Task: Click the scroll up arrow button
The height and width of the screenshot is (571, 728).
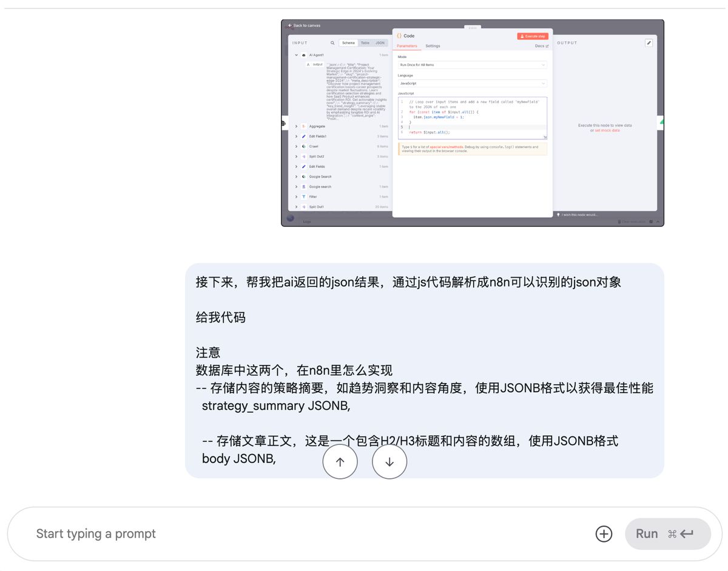Action: [340, 462]
